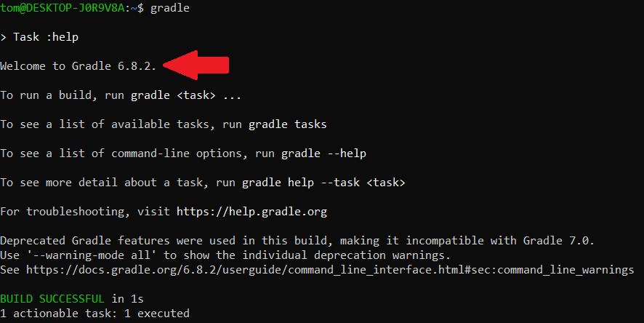Click the 'For troubleshooting, visit' text
Screen dimensions: 644x323
point(85,212)
